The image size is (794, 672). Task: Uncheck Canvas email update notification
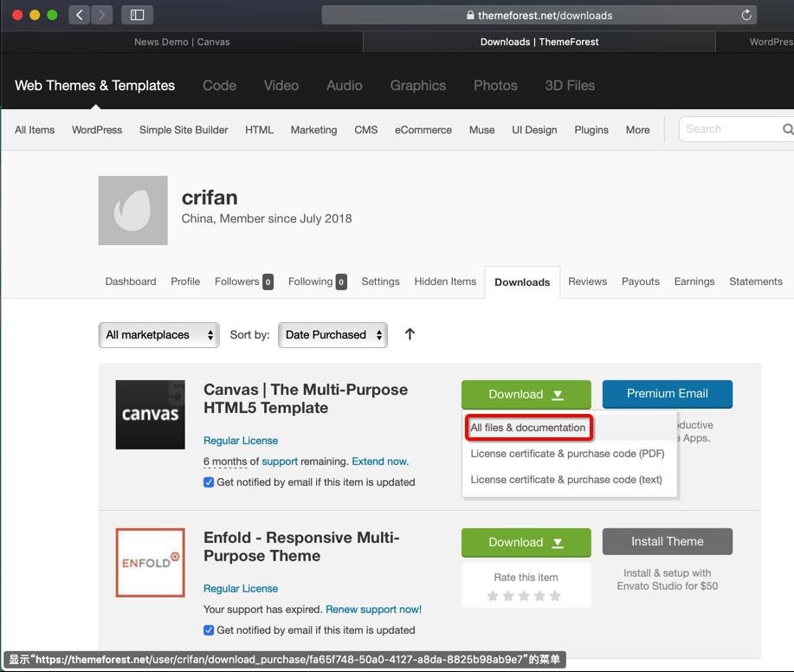tap(209, 482)
